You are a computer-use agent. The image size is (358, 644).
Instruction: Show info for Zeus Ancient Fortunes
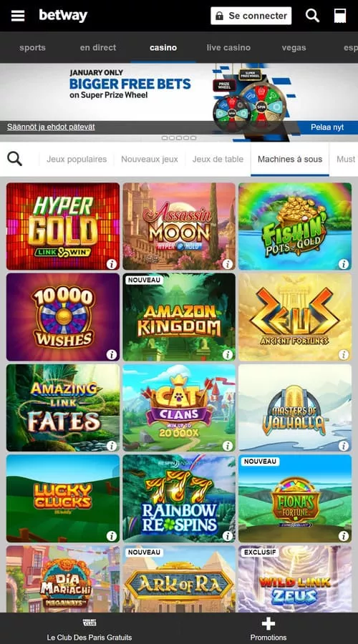(344, 354)
